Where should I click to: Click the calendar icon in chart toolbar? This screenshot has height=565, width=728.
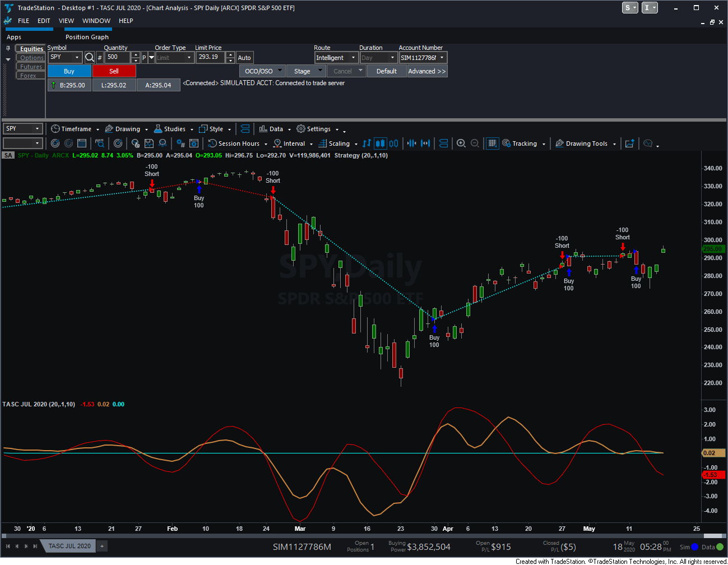(82, 143)
